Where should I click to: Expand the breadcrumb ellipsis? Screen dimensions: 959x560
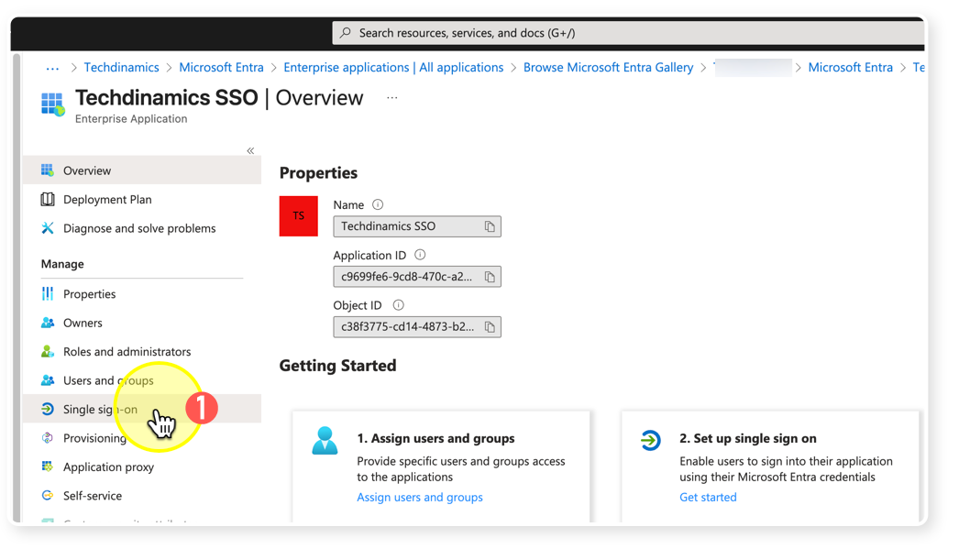(52, 68)
